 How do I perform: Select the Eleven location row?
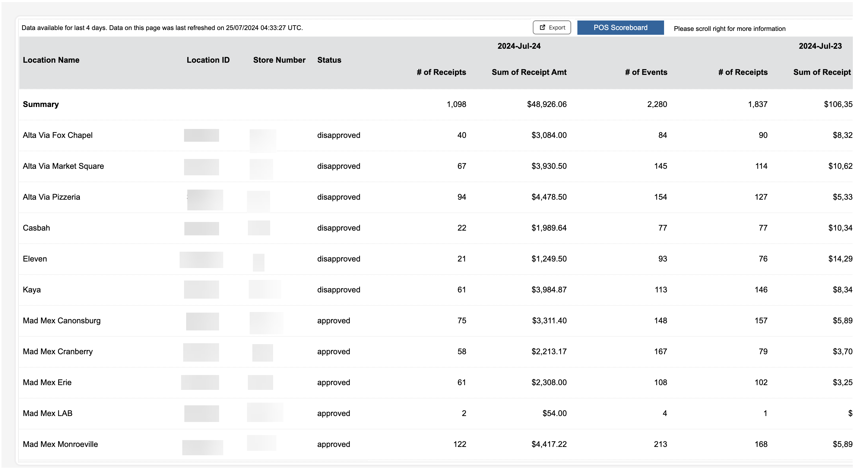pos(35,259)
